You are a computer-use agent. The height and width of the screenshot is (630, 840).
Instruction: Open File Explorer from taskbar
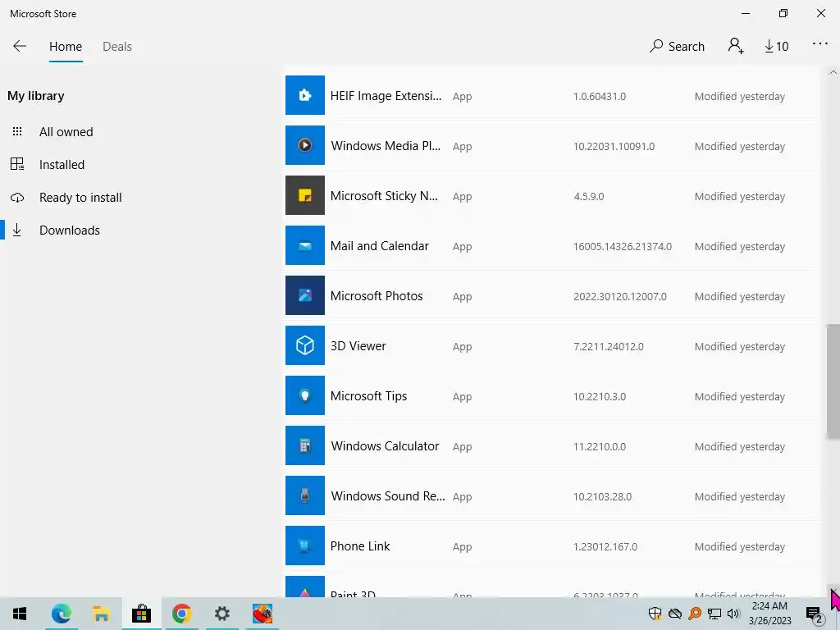coord(101,614)
